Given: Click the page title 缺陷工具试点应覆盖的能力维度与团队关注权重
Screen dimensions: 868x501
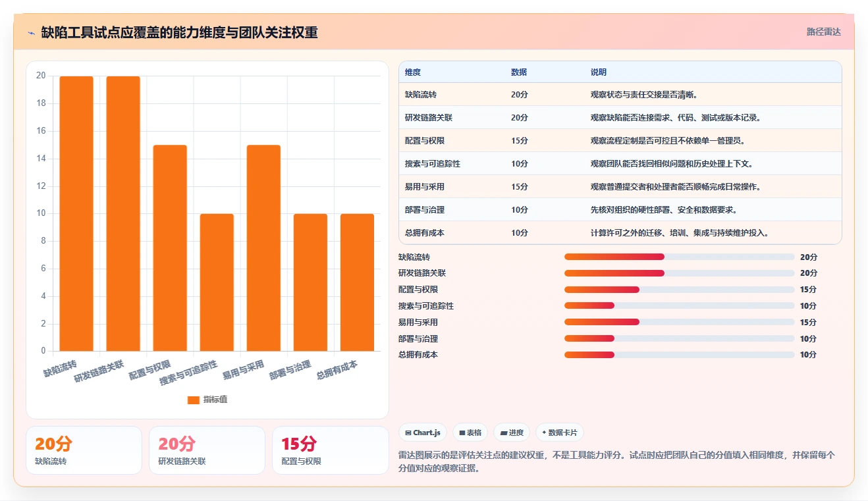Looking at the screenshot, I should pyautogui.click(x=179, y=32).
